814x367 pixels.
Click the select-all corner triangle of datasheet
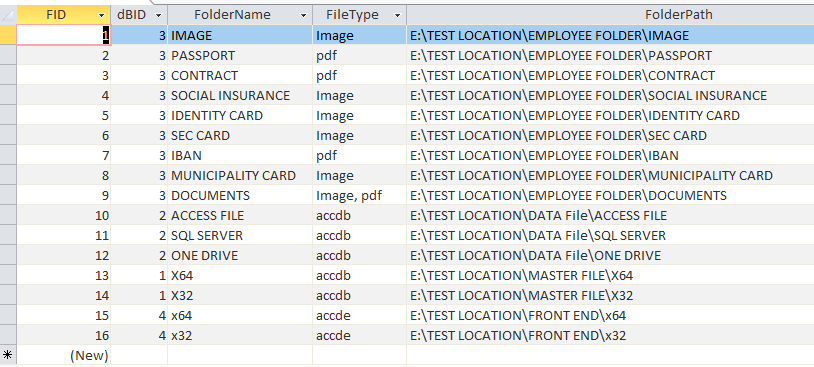(8, 15)
